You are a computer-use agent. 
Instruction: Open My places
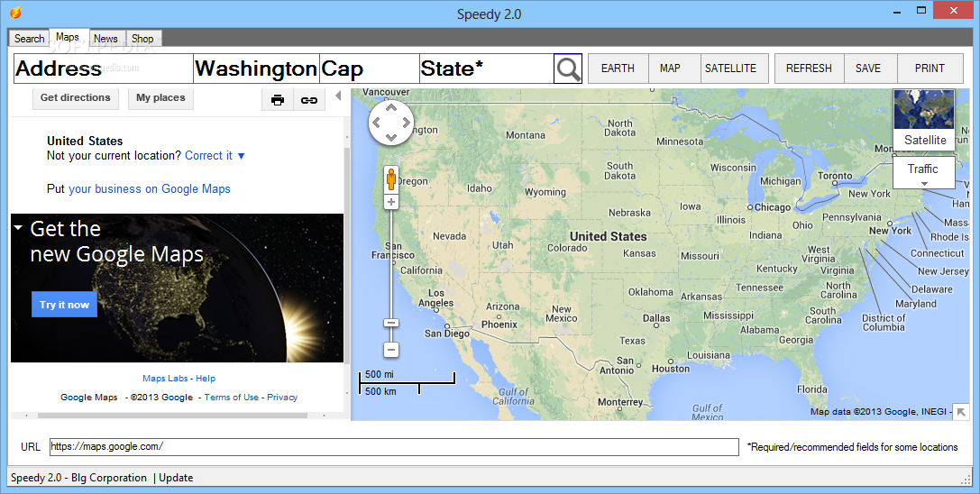pos(160,98)
